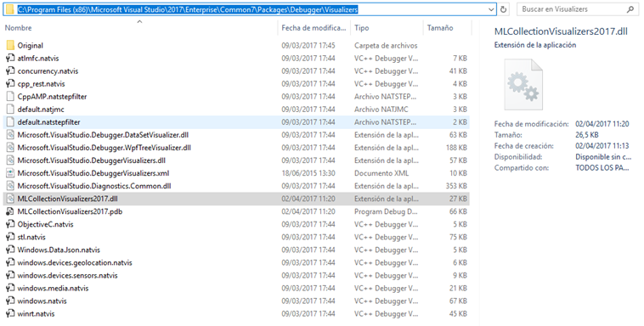Click the windows.devices.sensors.natvis file icon

pos(10,275)
